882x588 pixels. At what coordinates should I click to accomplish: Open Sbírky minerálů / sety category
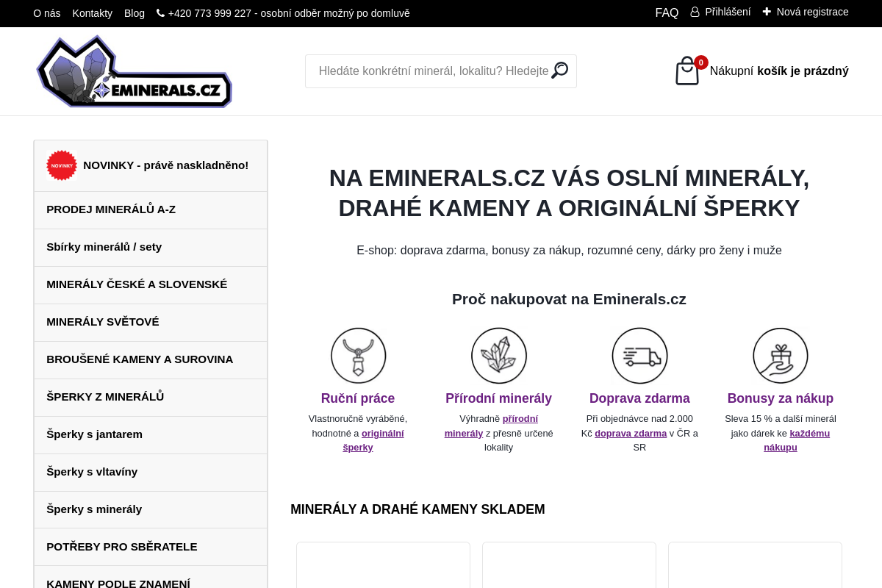click(x=151, y=248)
